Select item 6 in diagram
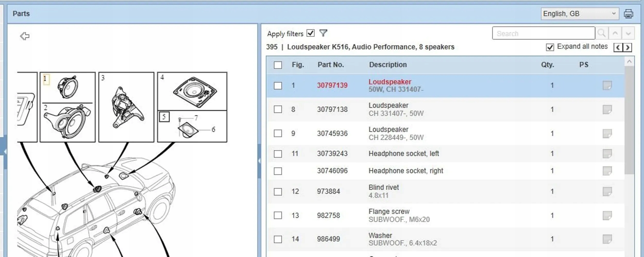Viewport: 644px width, 257px height. [x=213, y=129]
